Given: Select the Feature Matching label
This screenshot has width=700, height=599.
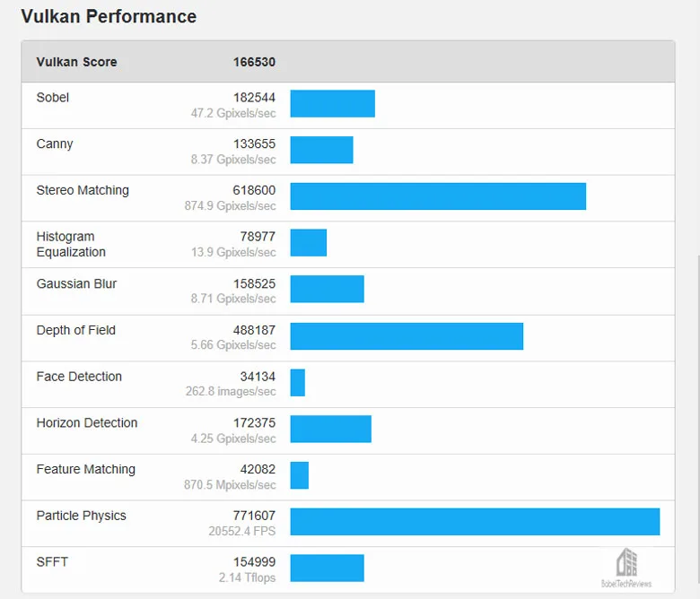Looking at the screenshot, I should pyautogui.click(x=86, y=469).
